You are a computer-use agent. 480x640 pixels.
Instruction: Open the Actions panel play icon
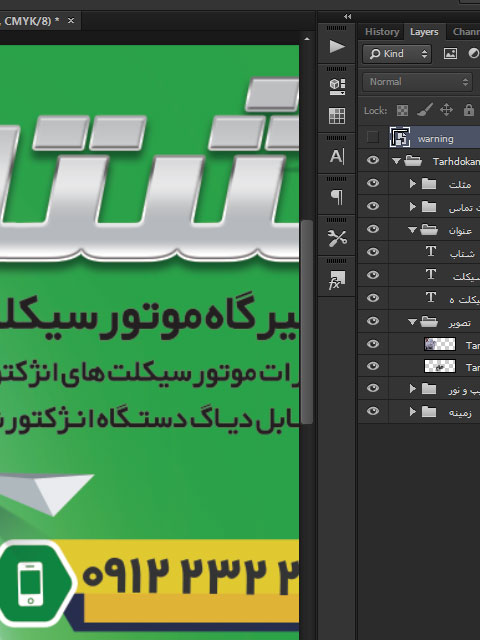point(337,47)
